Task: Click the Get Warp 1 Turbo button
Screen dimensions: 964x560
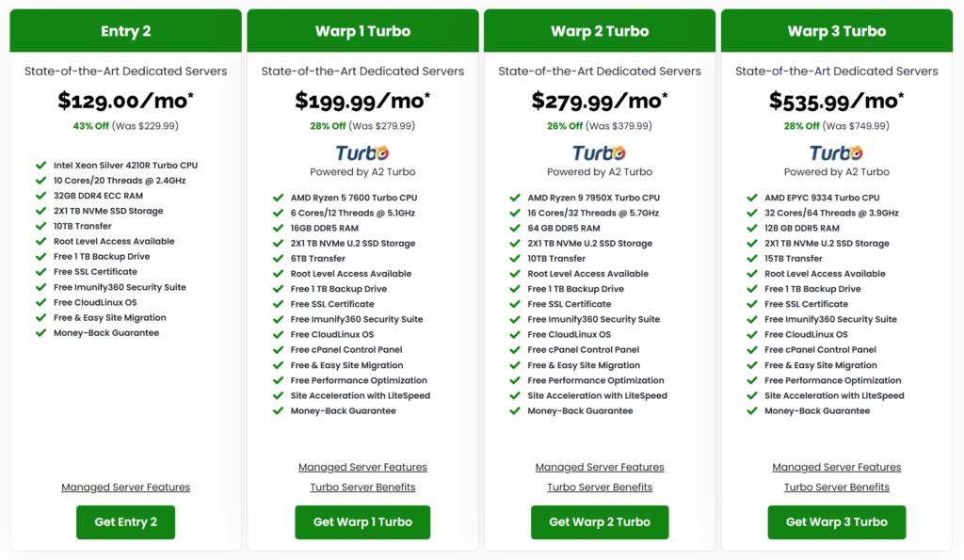Action: click(x=362, y=522)
